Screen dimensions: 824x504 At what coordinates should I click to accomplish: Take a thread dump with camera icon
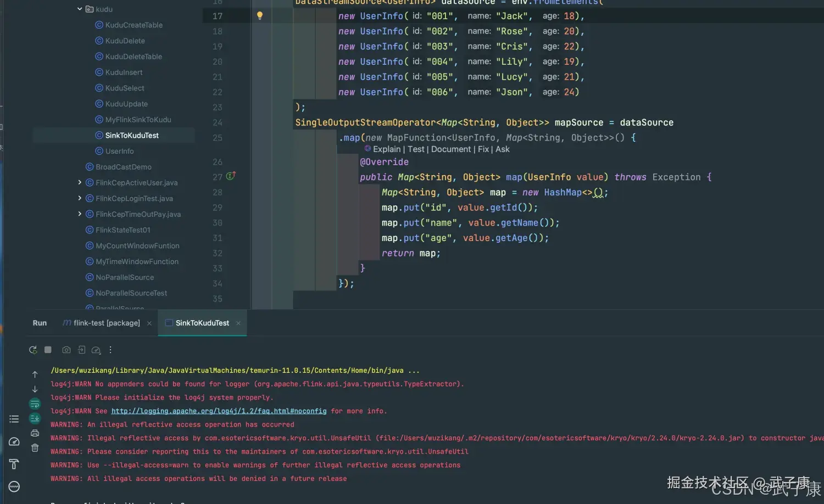(x=66, y=350)
